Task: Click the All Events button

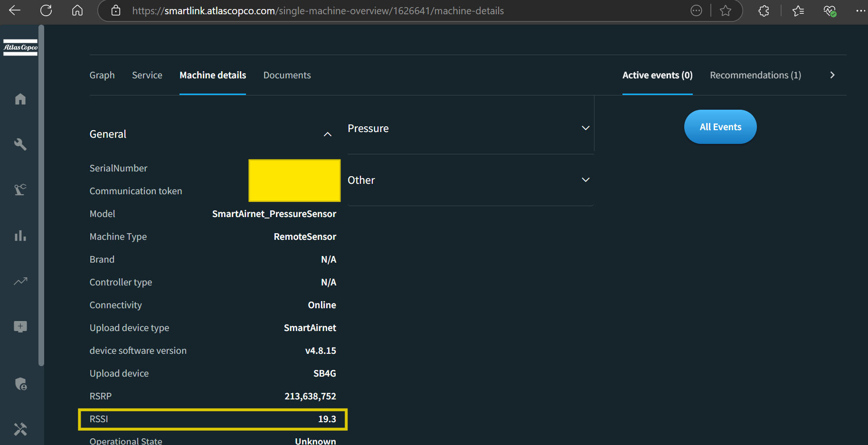Action: 720,127
